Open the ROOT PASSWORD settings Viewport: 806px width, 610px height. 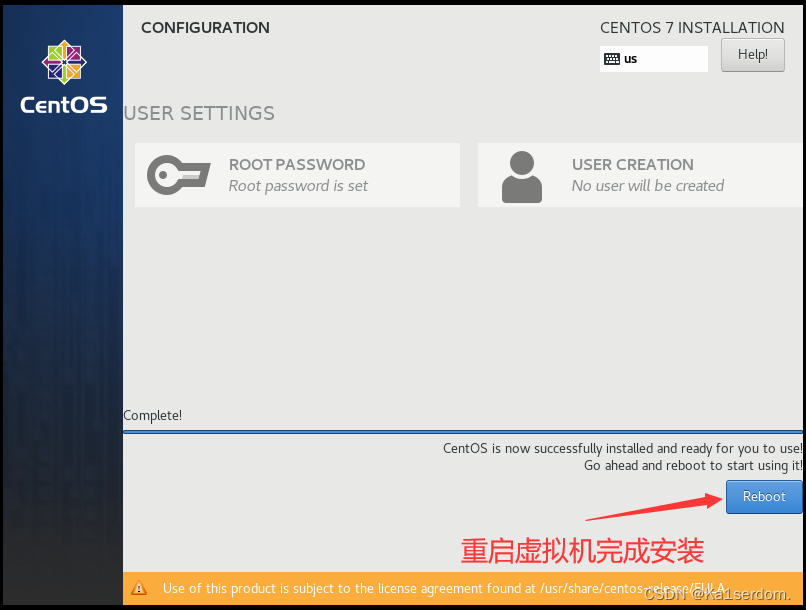297,175
